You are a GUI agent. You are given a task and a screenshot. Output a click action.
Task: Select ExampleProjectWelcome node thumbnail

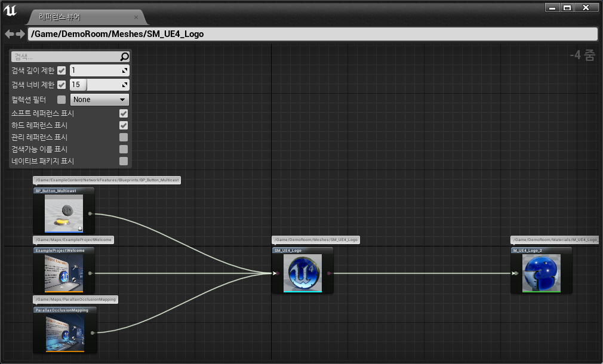[x=64, y=273]
